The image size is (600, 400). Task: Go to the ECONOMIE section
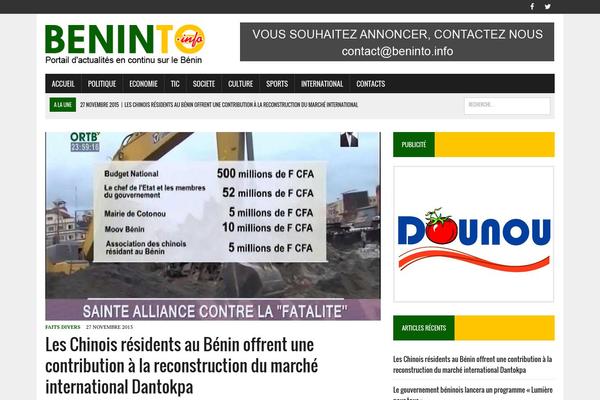[x=143, y=84]
